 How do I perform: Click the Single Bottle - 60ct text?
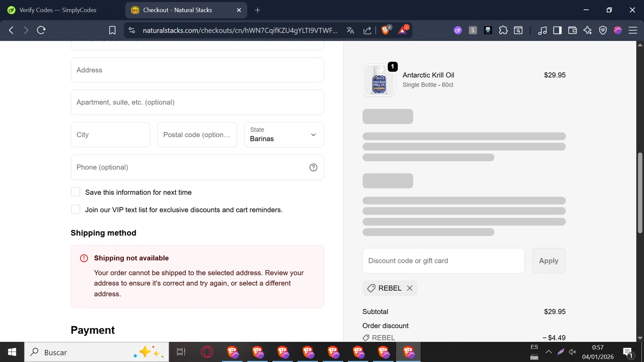click(x=428, y=85)
